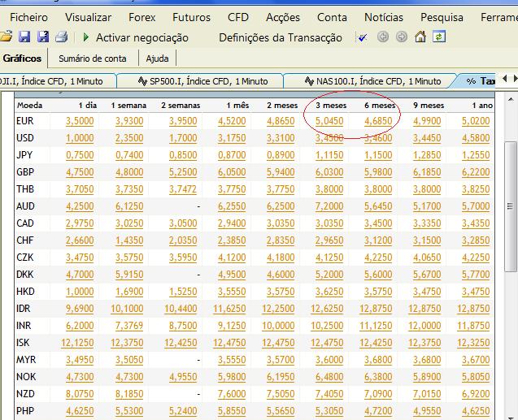
Task: Click the 1 mês column header
Action: (x=237, y=106)
